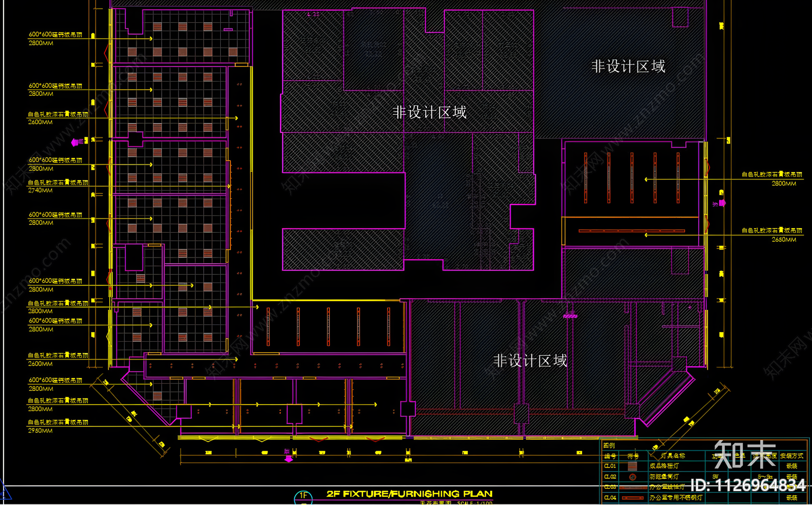Screen dimensions: 812x505
Task: Click the 2650MM ceiling height label
Action: point(784,239)
